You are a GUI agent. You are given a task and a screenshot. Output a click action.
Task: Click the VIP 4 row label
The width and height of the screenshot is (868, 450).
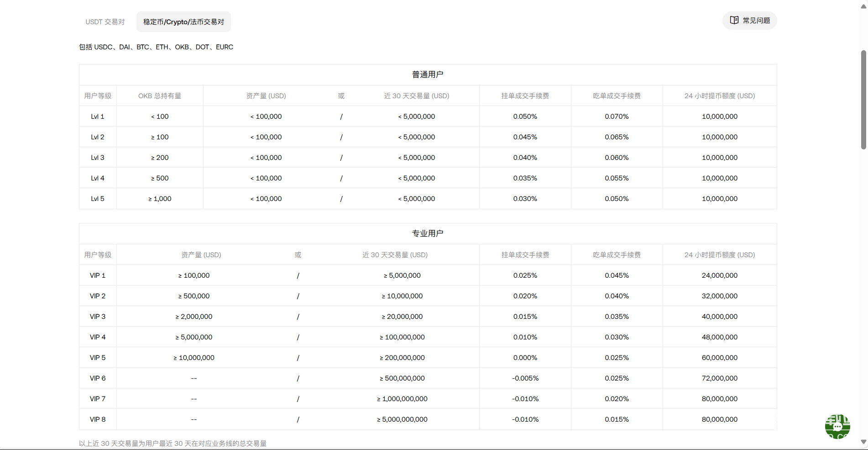[98, 337]
